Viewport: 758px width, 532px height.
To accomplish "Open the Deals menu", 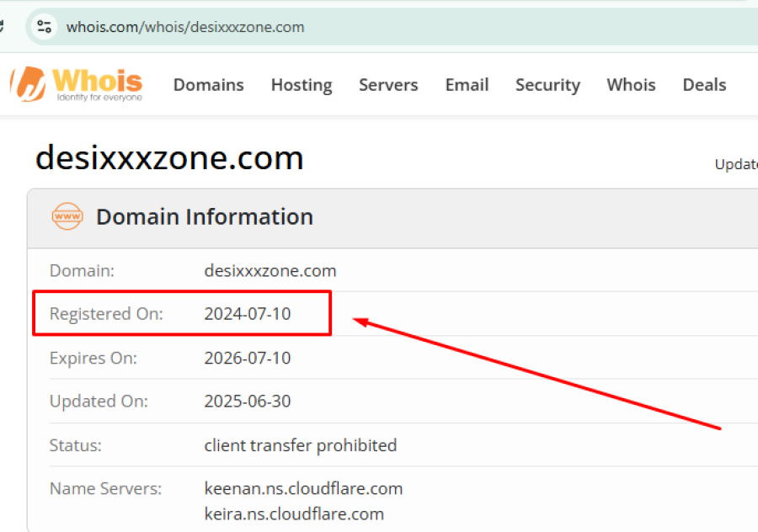I will pos(704,85).
